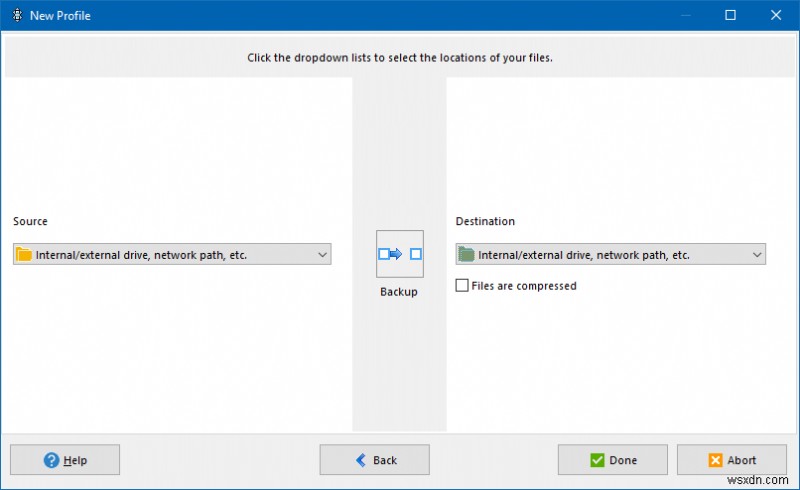Screen dimensions: 800x490
Task: Click the dropdown lists instruction text
Action: [400, 58]
